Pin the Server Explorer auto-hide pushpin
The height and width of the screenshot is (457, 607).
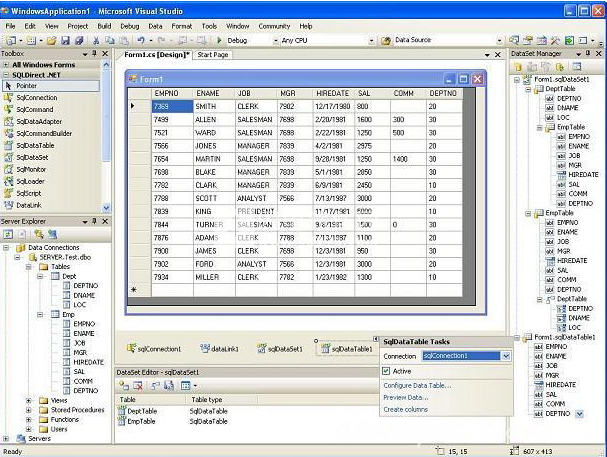pos(94,221)
